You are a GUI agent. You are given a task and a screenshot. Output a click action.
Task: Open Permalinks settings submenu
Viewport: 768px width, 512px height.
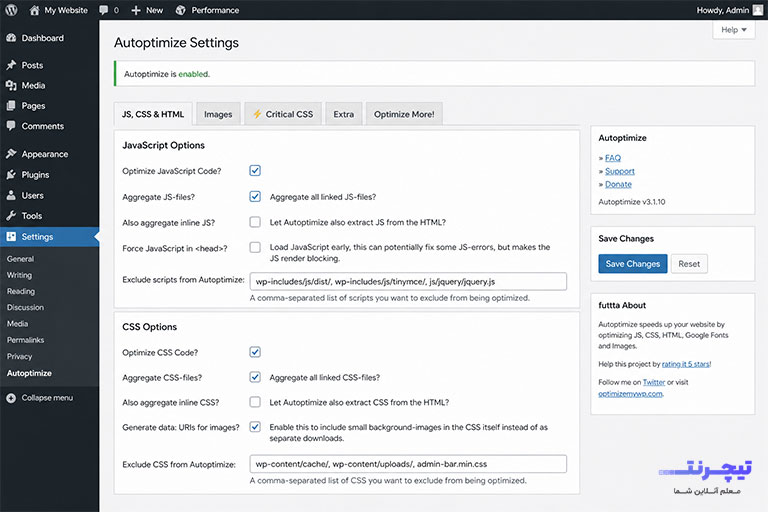click(25, 340)
